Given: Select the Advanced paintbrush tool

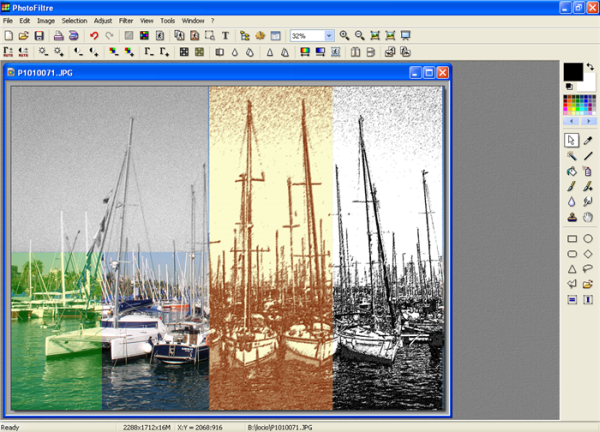Looking at the screenshot, I should click(x=588, y=186).
